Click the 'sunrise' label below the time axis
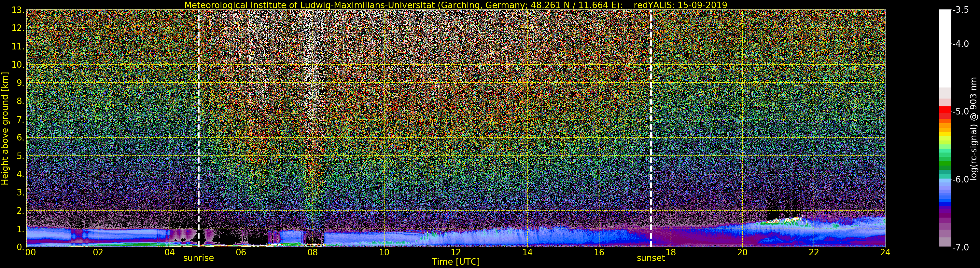 [x=199, y=258]
